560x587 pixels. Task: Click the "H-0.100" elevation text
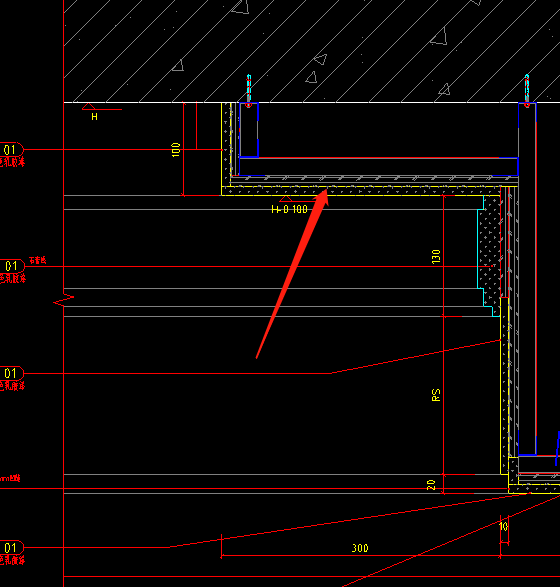click(289, 209)
